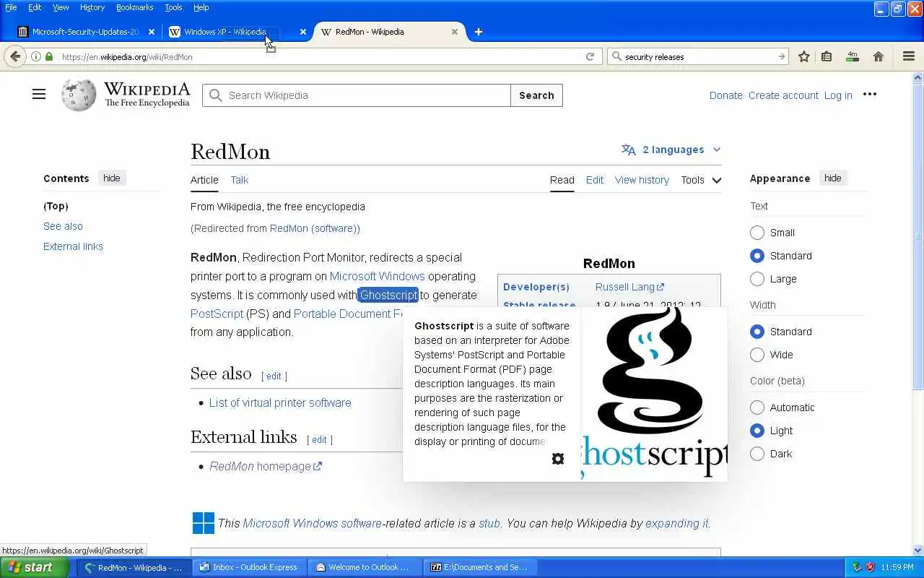Select Standard text size
This screenshot has height=578, width=924.
pos(757,256)
